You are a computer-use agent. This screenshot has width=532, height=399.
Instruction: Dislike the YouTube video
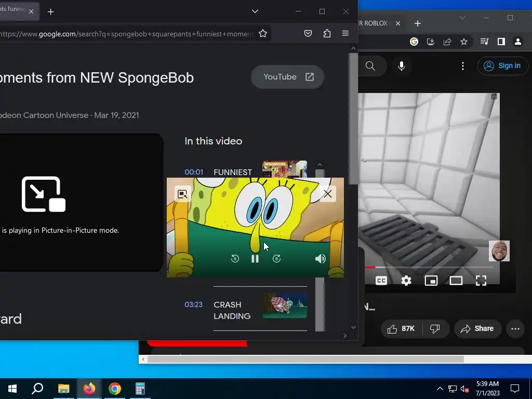pos(435,328)
